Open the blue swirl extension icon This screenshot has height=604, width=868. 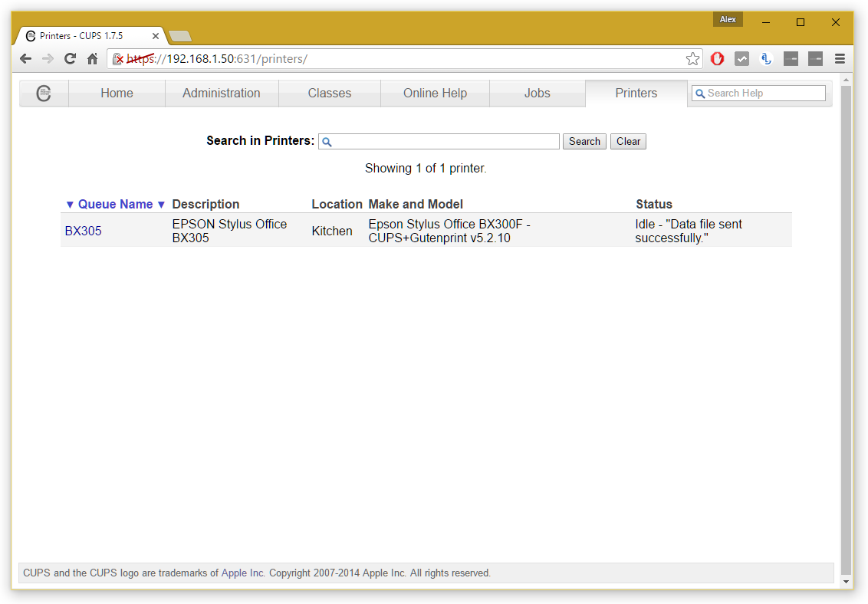(766, 58)
